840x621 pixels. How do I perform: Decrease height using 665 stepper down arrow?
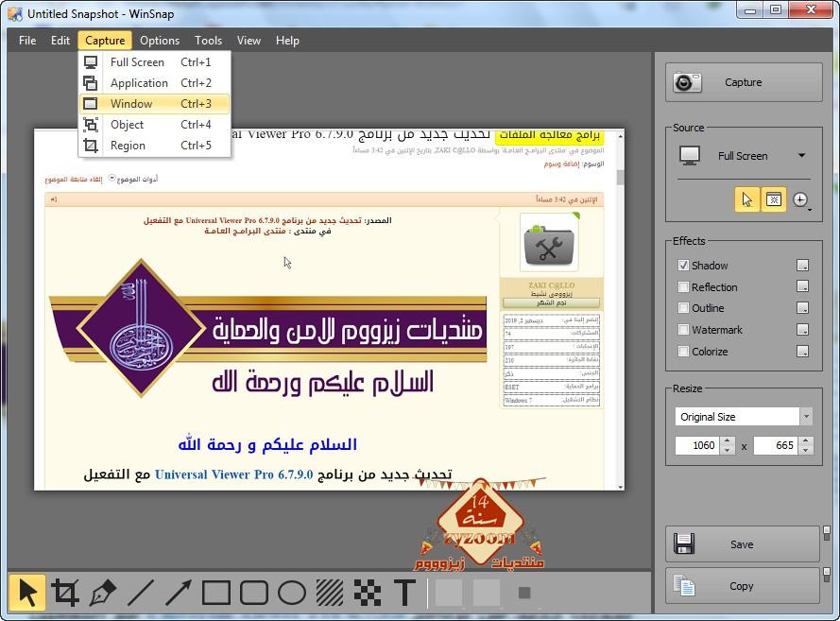click(x=806, y=450)
